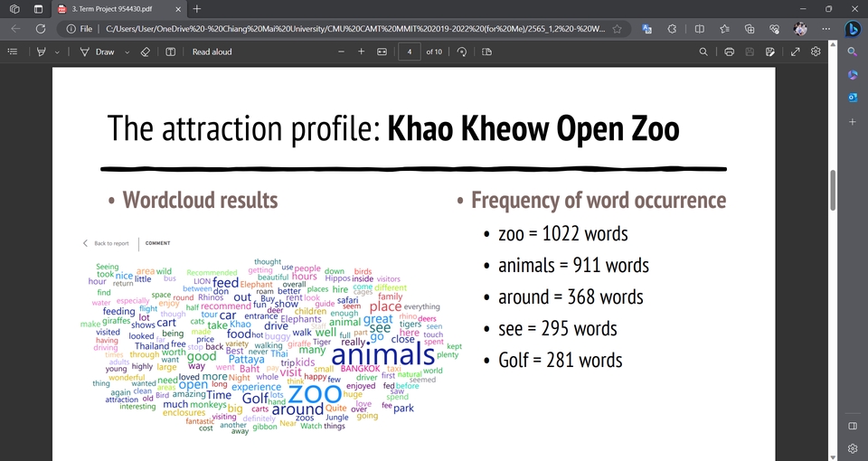Open Find in PDF search
The height and width of the screenshot is (461, 868).
(703, 52)
